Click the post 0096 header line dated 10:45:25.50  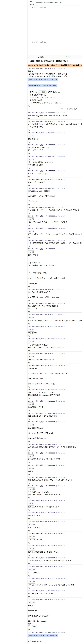(x=47, y=413)
